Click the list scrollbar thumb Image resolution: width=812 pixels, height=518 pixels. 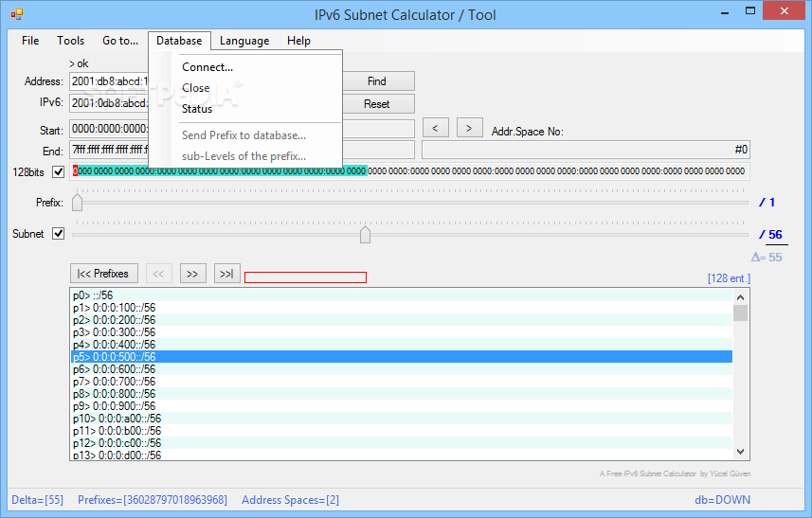(x=741, y=313)
